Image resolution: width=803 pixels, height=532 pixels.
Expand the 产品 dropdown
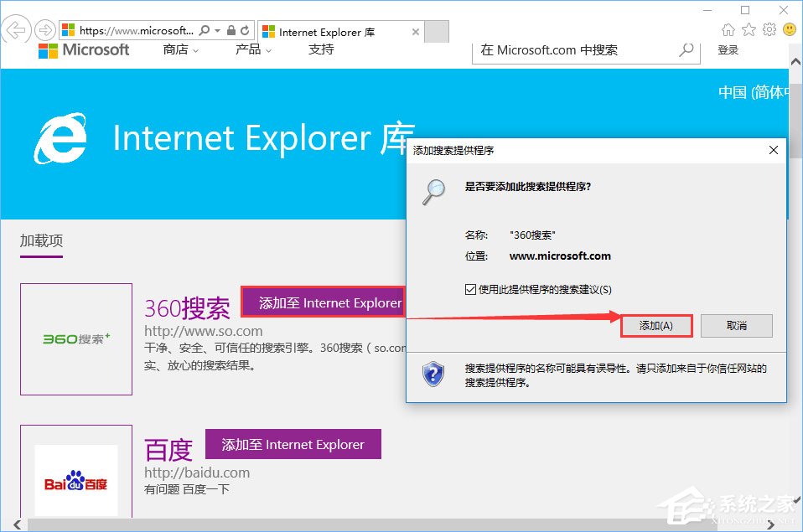[x=250, y=49]
